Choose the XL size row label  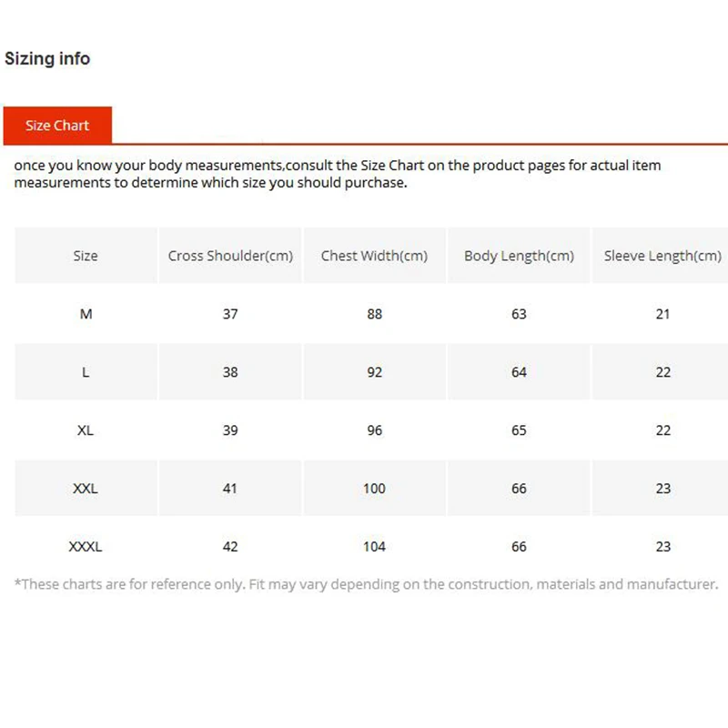(x=86, y=430)
